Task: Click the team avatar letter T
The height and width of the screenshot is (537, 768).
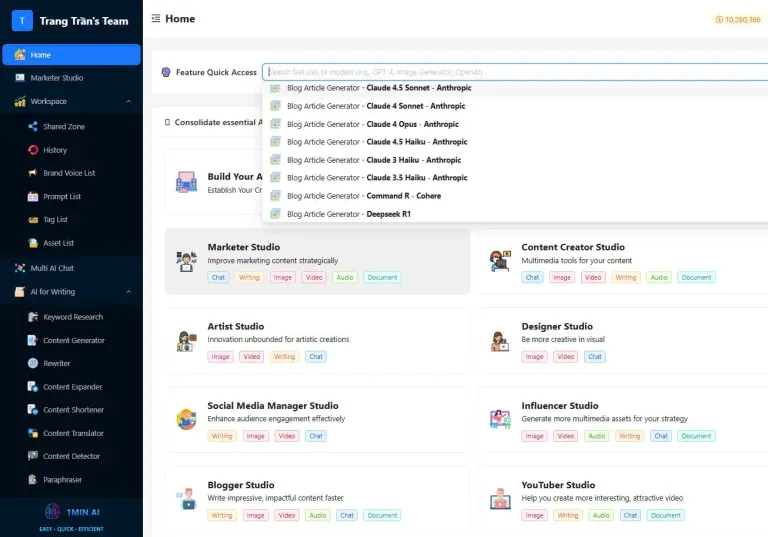Action: point(22,21)
